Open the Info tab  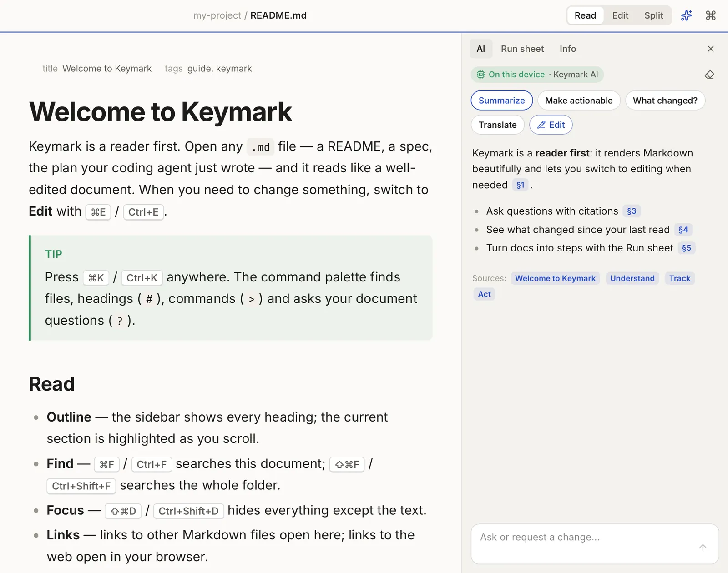567,49
